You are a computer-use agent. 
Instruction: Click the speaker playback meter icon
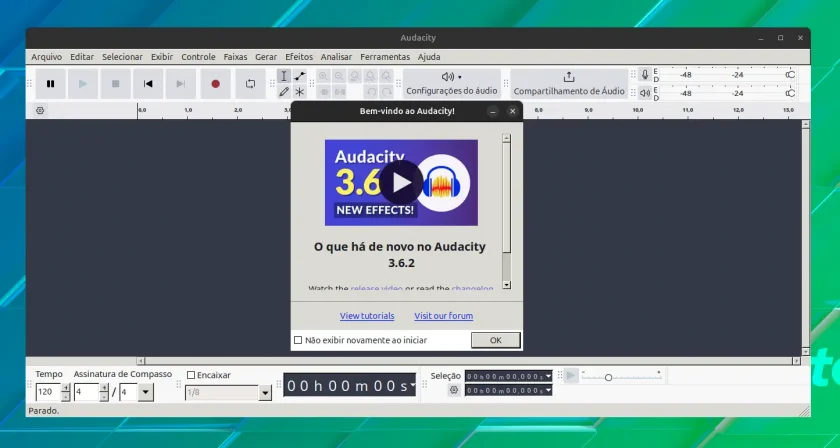[x=645, y=93]
